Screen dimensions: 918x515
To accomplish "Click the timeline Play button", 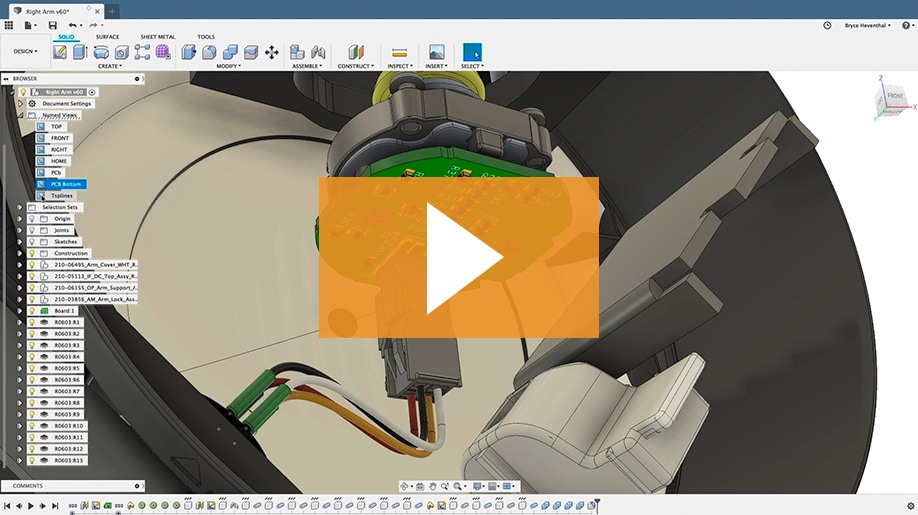I will pyautogui.click(x=30, y=506).
